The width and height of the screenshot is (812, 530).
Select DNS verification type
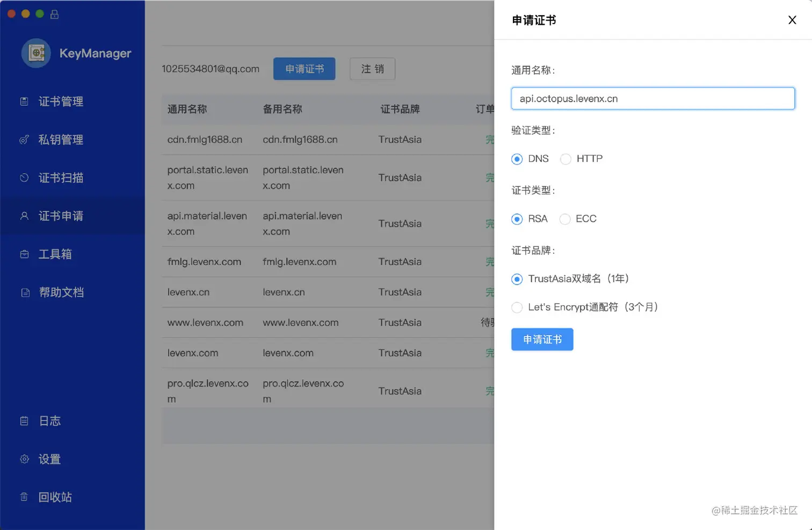[517, 159]
